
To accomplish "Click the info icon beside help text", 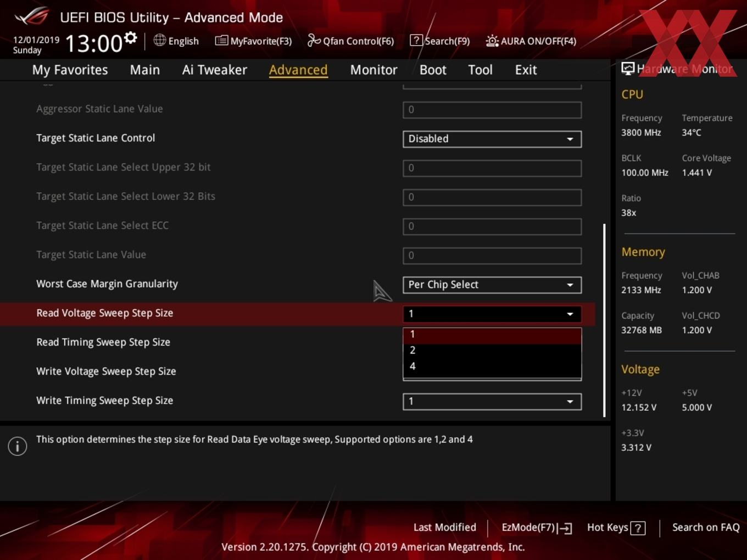I will click(18, 446).
